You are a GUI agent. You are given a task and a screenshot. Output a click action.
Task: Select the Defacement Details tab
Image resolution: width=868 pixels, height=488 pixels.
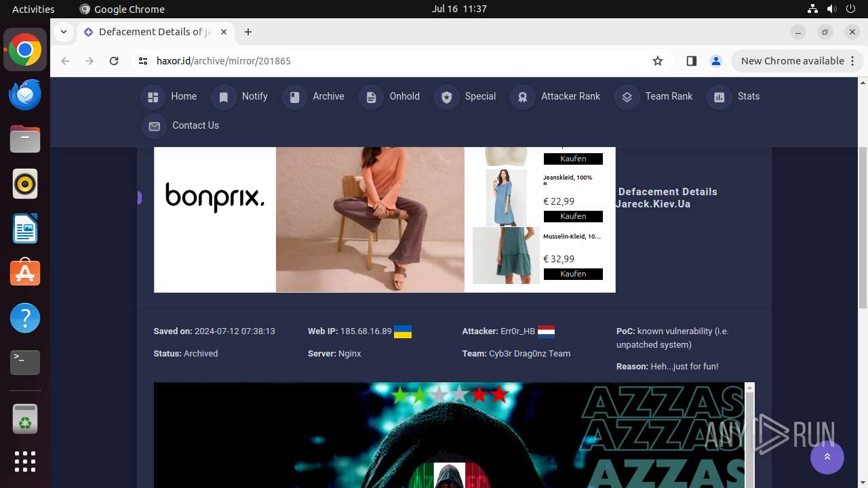click(155, 32)
